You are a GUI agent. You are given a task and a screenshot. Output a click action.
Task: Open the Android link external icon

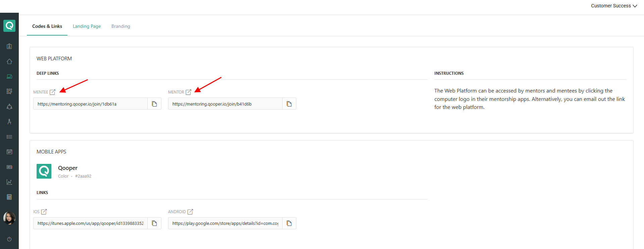(190, 211)
